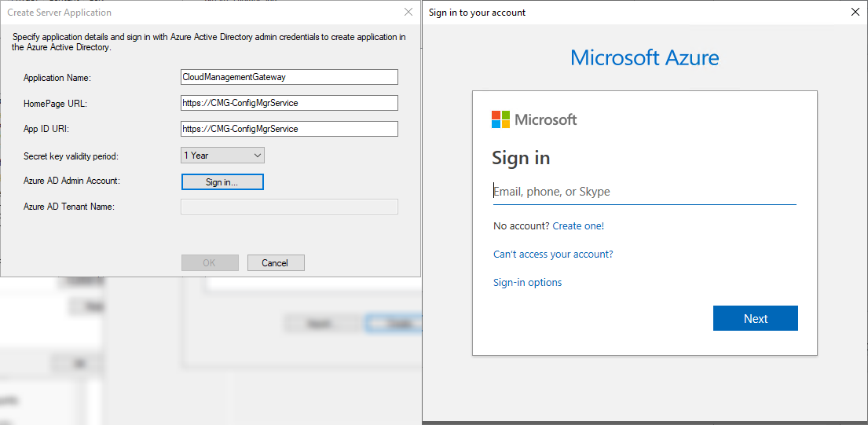
Task: Open the Secret key validity period dropdown
Action: [222, 156]
